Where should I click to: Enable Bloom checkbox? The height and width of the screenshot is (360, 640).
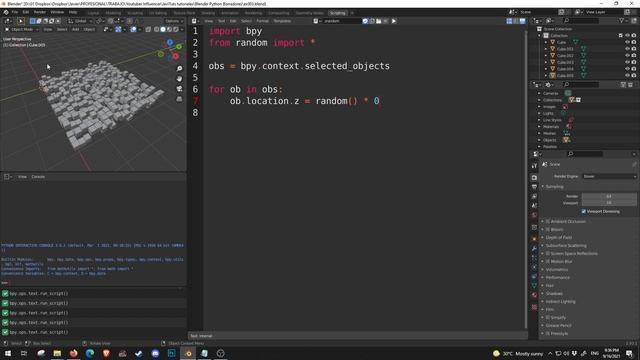[548, 229]
